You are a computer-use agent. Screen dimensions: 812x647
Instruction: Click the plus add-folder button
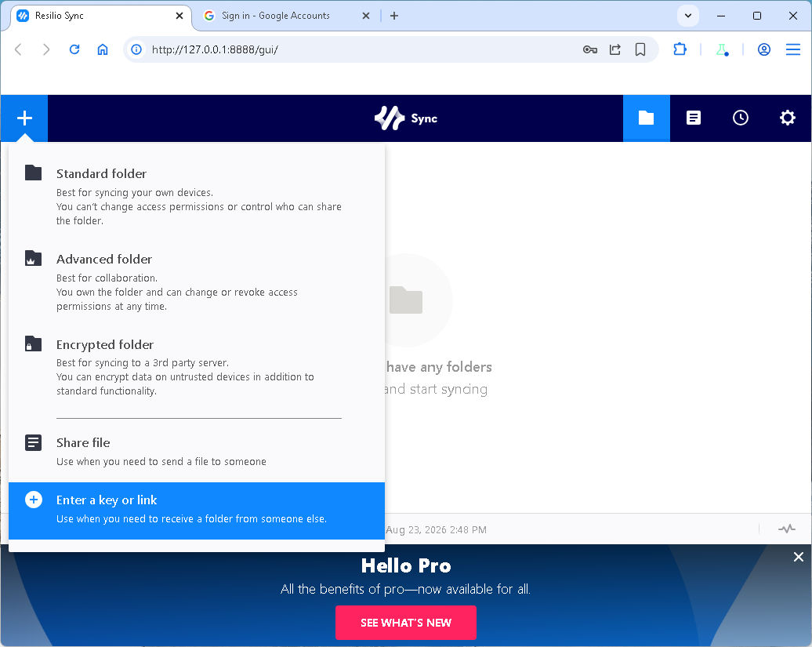click(24, 118)
